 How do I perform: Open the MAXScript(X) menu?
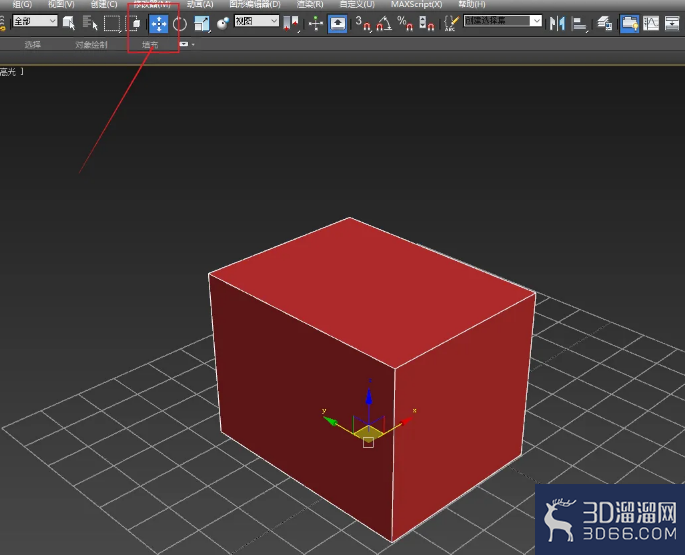pyautogui.click(x=416, y=4)
